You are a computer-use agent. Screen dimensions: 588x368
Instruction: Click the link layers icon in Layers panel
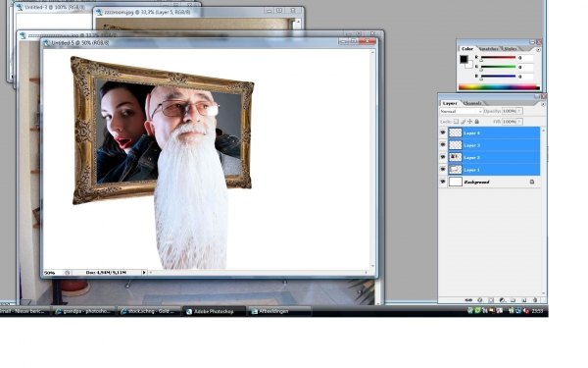(x=468, y=300)
